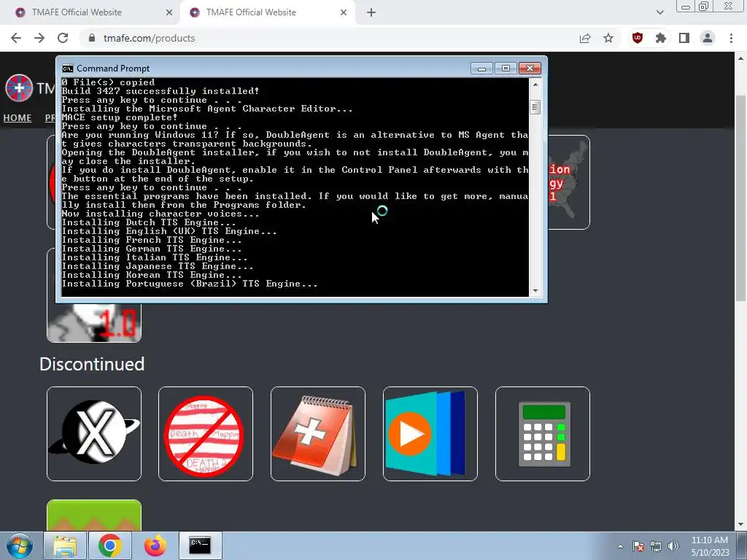Click the webpage vertical scrollbar thumb

point(740,198)
